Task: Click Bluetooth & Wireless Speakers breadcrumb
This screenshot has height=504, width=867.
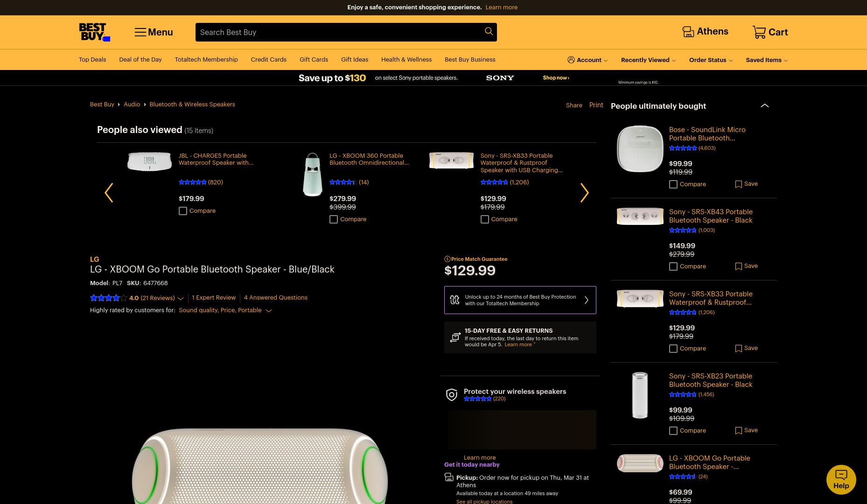Action: tap(192, 104)
